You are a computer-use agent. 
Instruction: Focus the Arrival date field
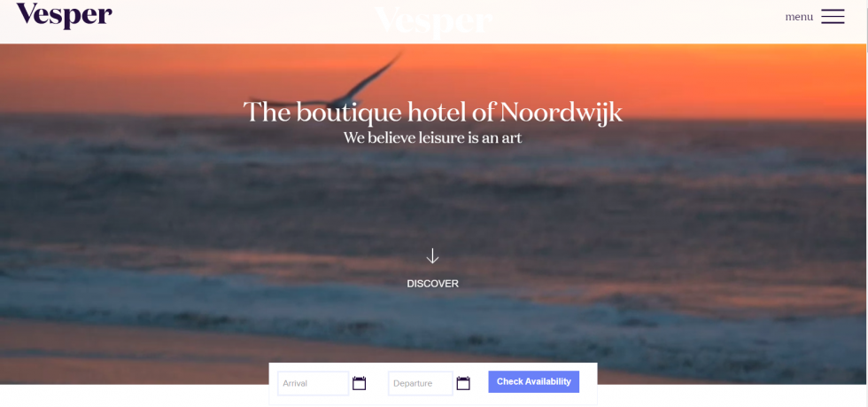[x=314, y=383]
